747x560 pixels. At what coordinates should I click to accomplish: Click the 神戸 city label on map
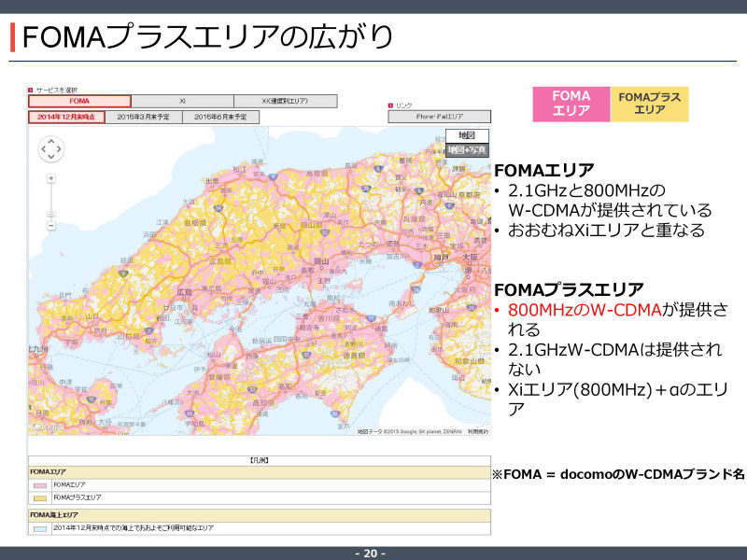pos(442,258)
